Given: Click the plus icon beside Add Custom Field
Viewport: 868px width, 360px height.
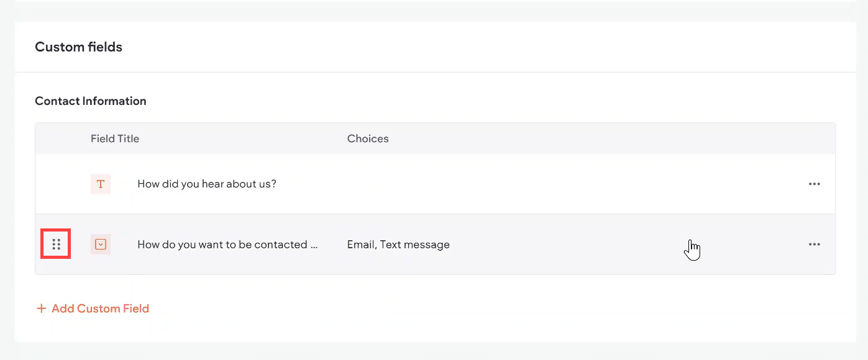Looking at the screenshot, I should [42, 308].
